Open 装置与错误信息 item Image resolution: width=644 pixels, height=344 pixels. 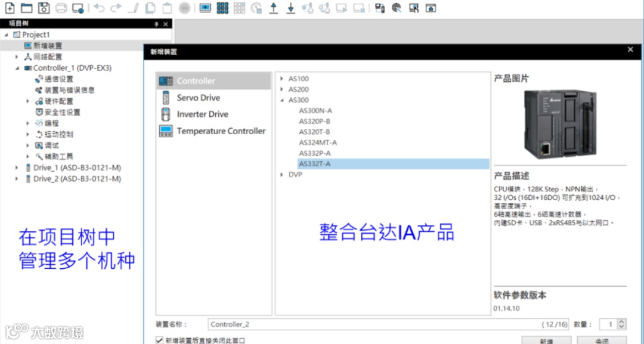[x=65, y=90]
